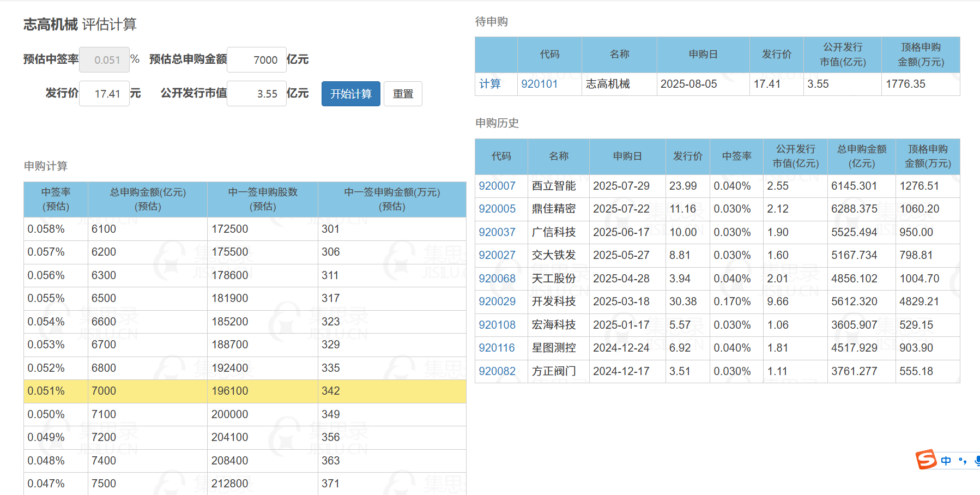980x495 pixels.
Task: Open 920068 天工股份 code link
Action: 497,279
